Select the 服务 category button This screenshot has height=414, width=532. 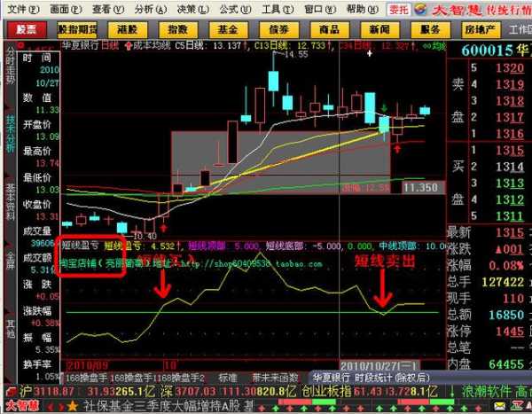click(x=430, y=30)
